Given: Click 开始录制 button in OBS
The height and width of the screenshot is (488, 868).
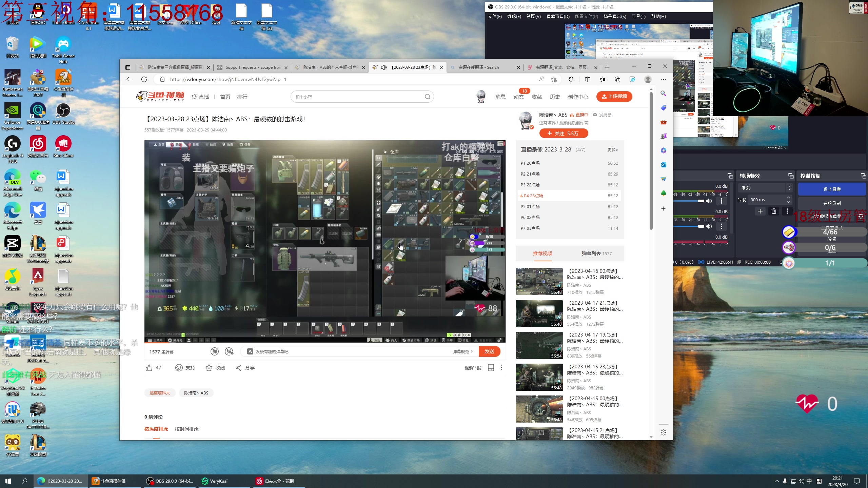Looking at the screenshot, I should click(832, 203).
